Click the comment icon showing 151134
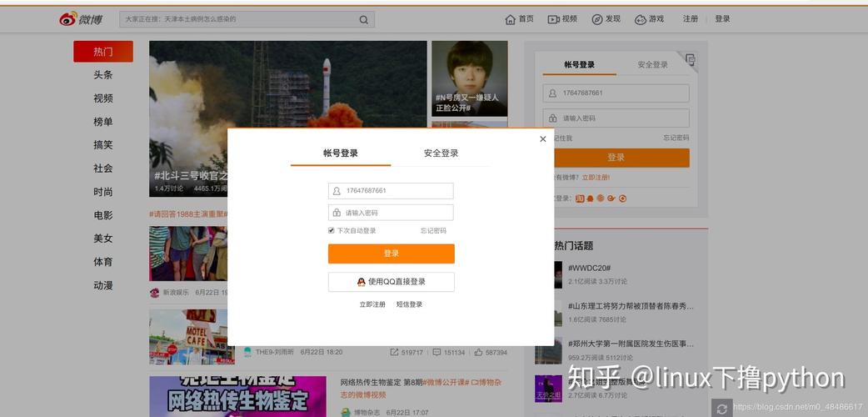This screenshot has height=417, width=868. [436, 352]
